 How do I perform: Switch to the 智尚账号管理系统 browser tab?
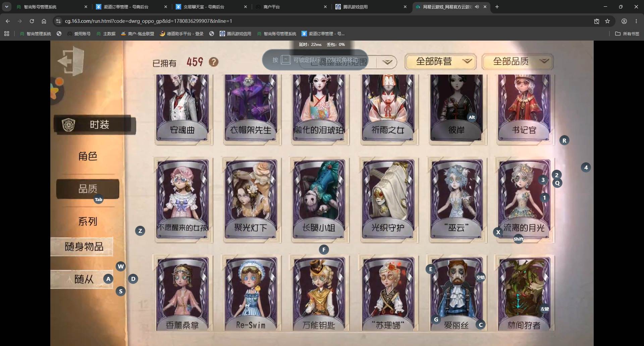pos(52,7)
